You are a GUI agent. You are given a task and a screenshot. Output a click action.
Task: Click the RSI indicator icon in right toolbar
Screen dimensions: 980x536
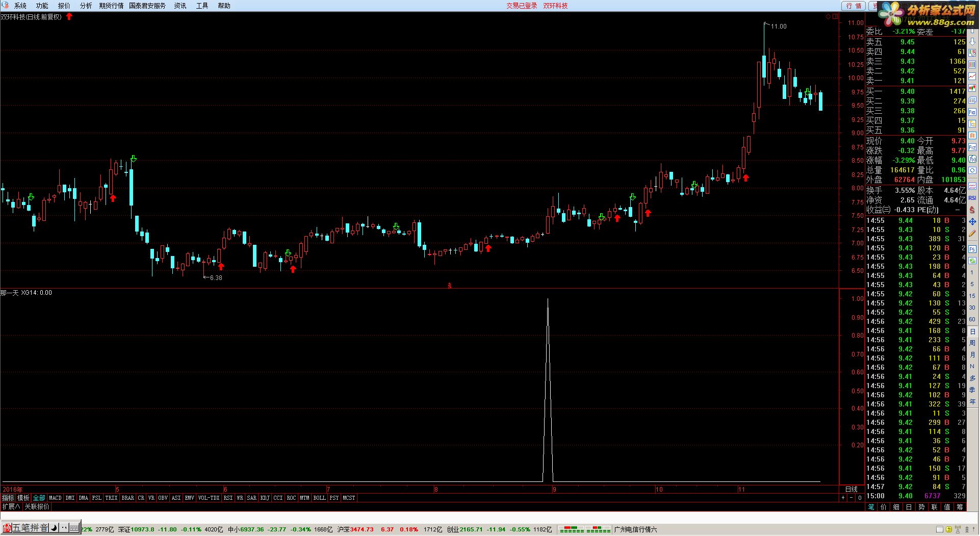pos(972,198)
